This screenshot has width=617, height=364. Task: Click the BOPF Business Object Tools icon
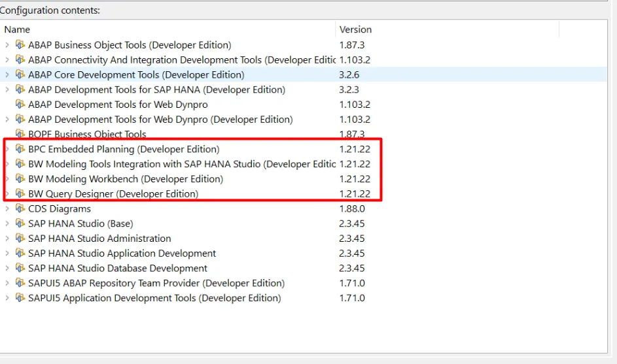20,134
